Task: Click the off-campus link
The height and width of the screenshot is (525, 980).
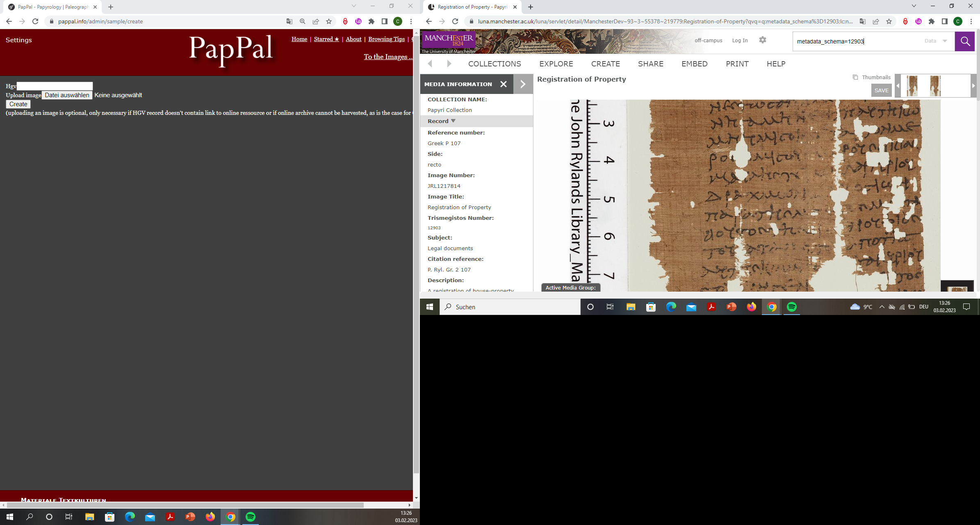Action: click(x=708, y=40)
